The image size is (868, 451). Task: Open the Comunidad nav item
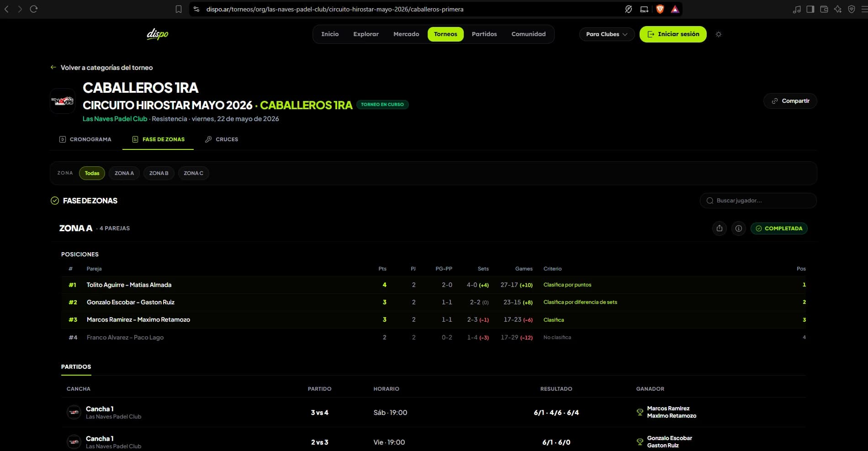click(x=529, y=34)
